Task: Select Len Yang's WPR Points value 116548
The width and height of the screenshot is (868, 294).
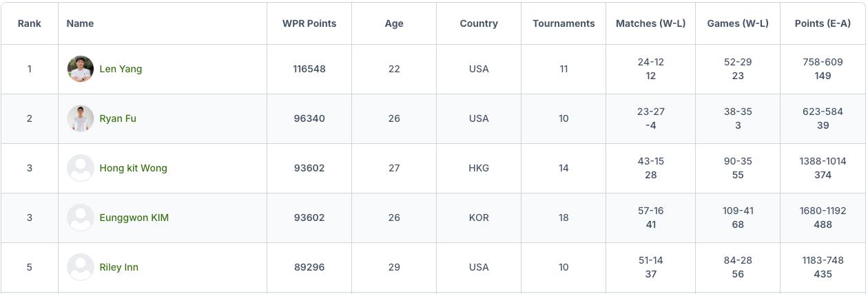Action: point(309,69)
